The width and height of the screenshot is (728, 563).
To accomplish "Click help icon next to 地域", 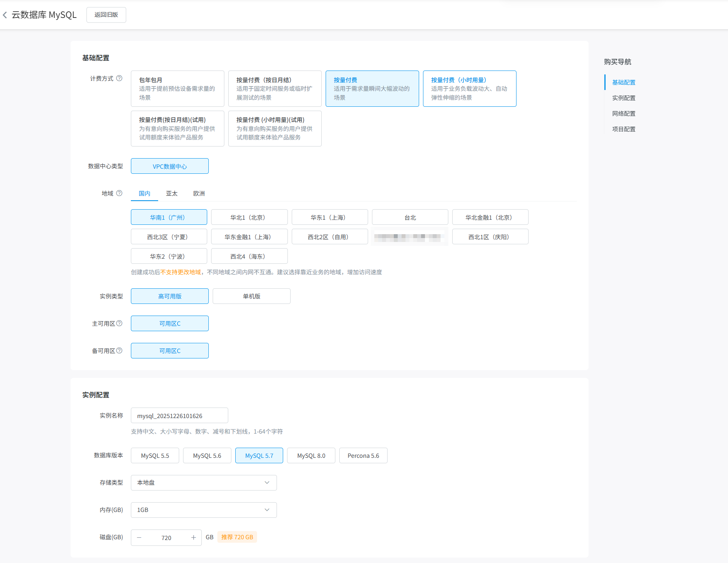I will coord(119,193).
